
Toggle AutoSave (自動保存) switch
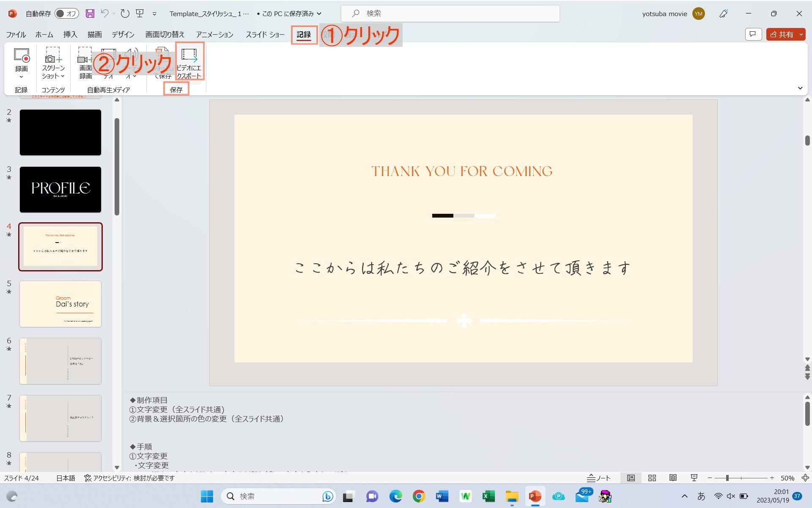(67, 14)
